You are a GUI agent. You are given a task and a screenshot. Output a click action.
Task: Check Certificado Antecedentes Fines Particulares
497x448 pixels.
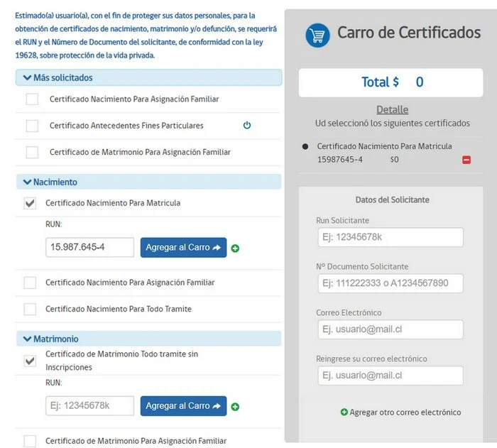tap(32, 126)
